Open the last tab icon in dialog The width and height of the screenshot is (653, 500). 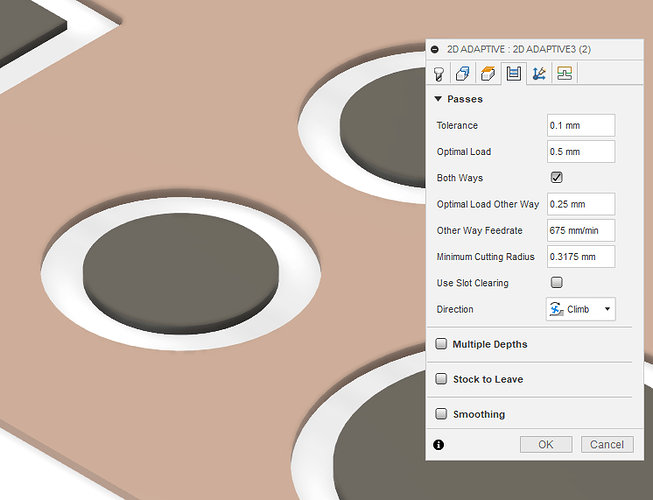[565, 73]
